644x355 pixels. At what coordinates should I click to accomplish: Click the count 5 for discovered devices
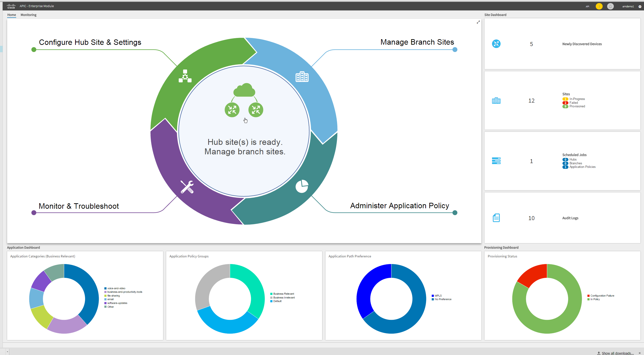tap(531, 44)
